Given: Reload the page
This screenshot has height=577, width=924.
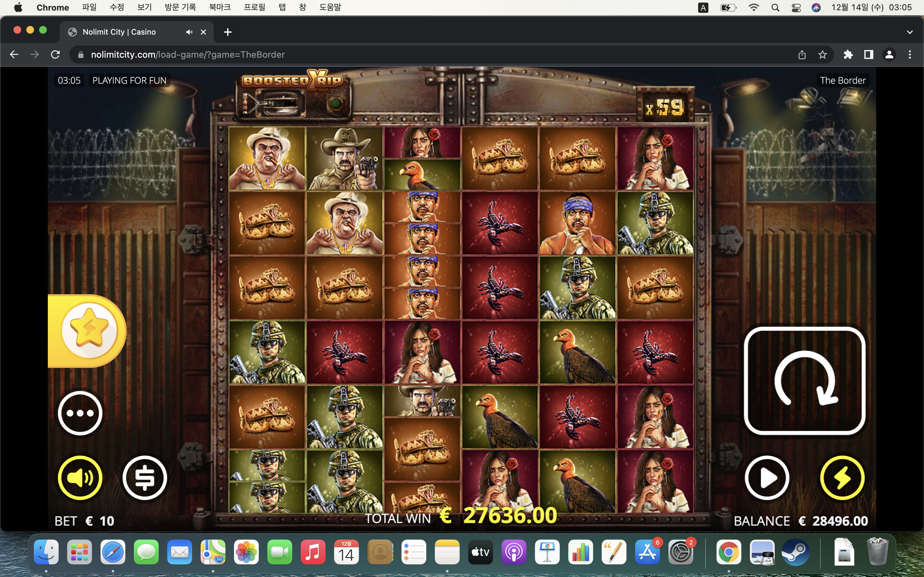Looking at the screenshot, I should (56, 54).
